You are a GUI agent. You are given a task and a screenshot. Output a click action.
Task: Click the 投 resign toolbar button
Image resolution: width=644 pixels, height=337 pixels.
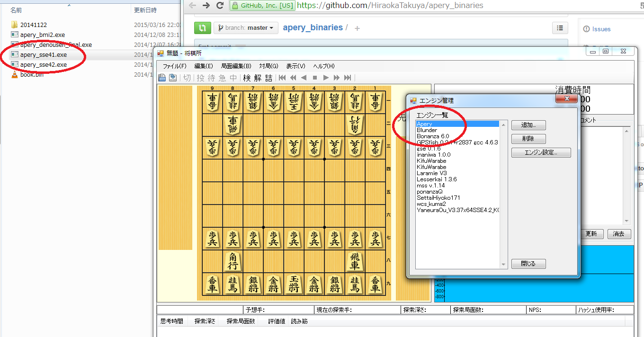pos(201,78)
